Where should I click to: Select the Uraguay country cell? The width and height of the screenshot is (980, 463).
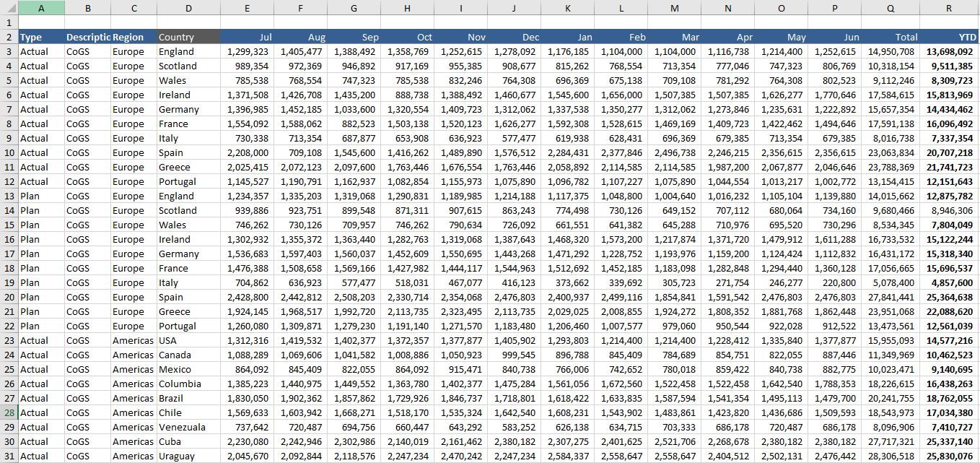[188, 456]
